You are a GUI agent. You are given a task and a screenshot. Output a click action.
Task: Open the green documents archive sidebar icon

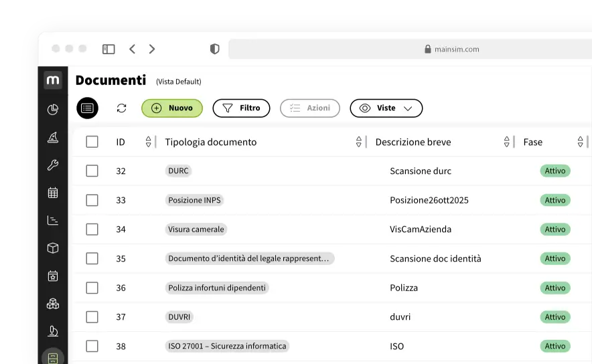[53, 357]
